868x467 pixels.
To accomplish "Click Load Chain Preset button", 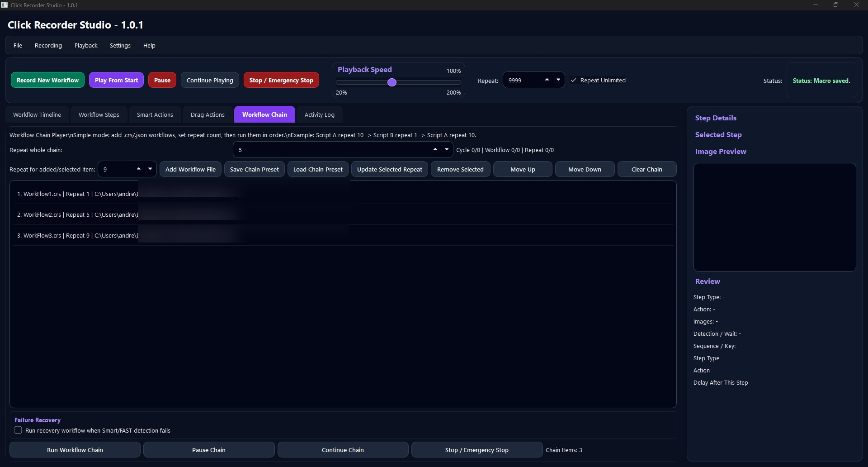I will pos(318,169).
